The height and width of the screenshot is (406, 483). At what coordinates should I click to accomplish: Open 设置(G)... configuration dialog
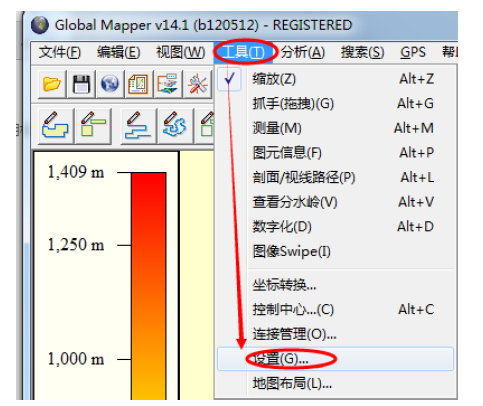coord(335,359)
